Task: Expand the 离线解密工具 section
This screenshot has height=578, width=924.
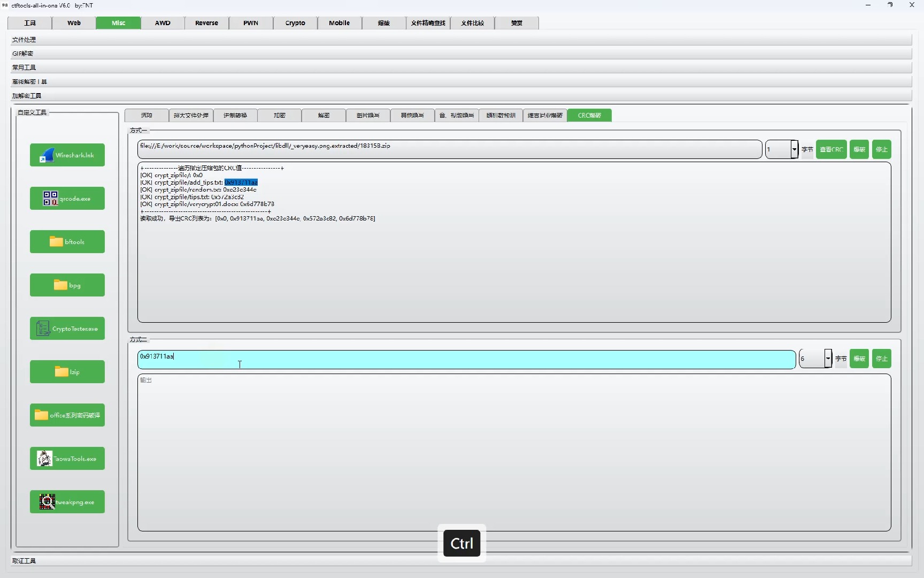Action: (x=461, y=81)
